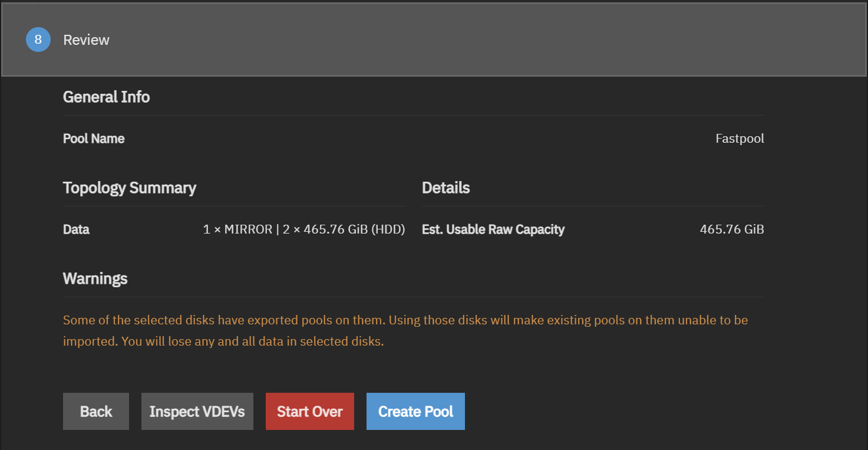Image resolution: width=868 pixels, height=450 pixels.
Task: Click the General Info heading
Action: click(106, 97)
